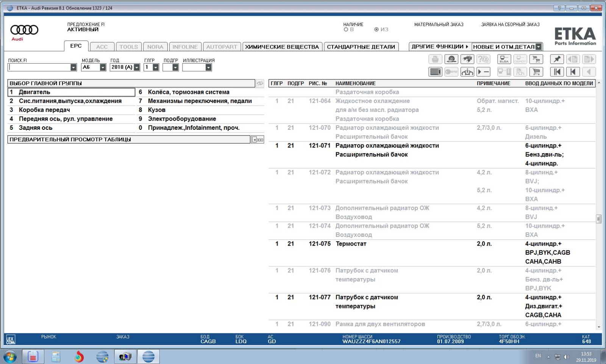This screenshot has width=606, height=364.
Task: Focus the ПОИСК FI search input field
Action: 39,67
